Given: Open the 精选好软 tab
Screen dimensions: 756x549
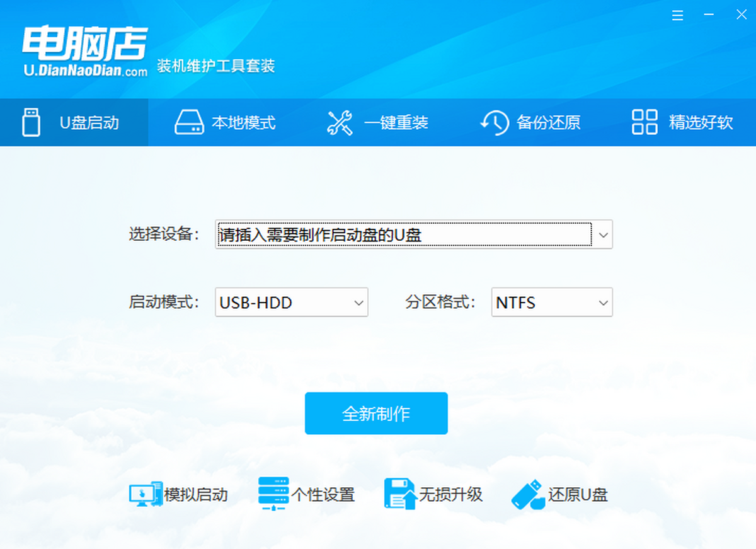Looking at the screenshot, I should 682,122.
